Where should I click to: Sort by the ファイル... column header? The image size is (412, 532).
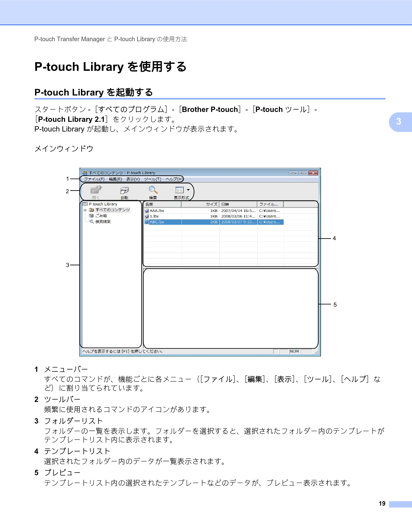pos(270,204)
